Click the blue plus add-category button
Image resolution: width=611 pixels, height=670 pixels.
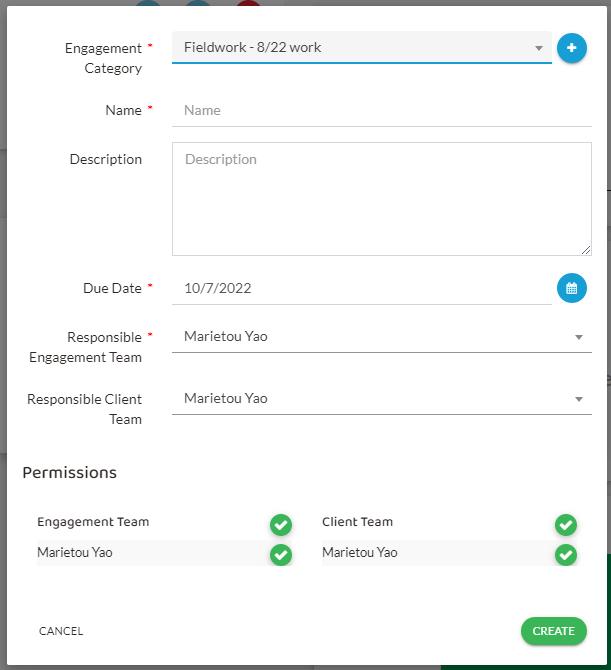click(x=571, y=48)
